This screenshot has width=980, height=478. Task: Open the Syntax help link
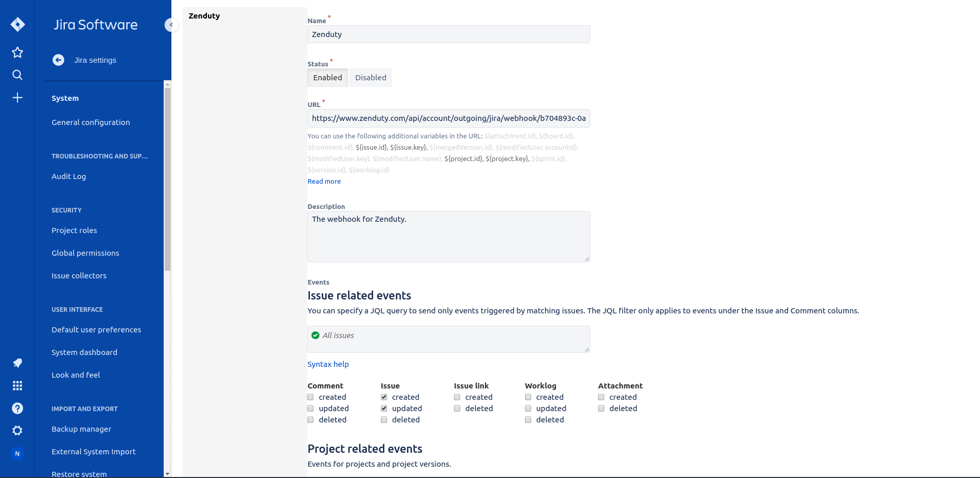tap(328, 364)
